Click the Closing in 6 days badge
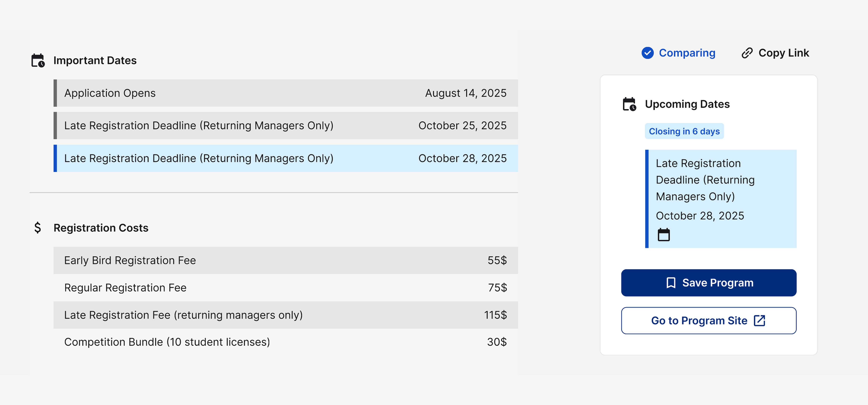The image size is (868, 405). [x=684, y=131]
